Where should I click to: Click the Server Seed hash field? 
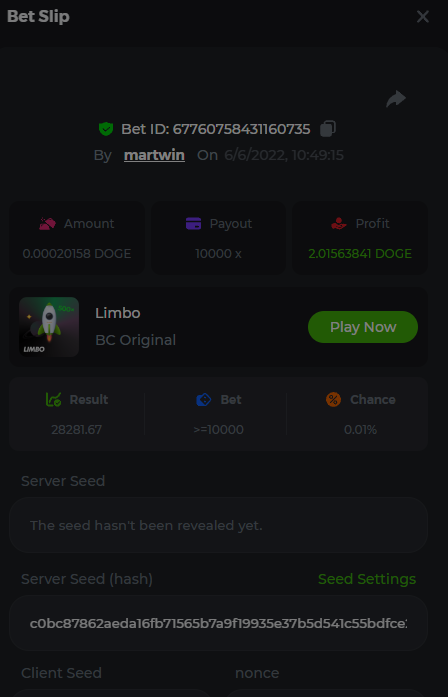[218, 623]
